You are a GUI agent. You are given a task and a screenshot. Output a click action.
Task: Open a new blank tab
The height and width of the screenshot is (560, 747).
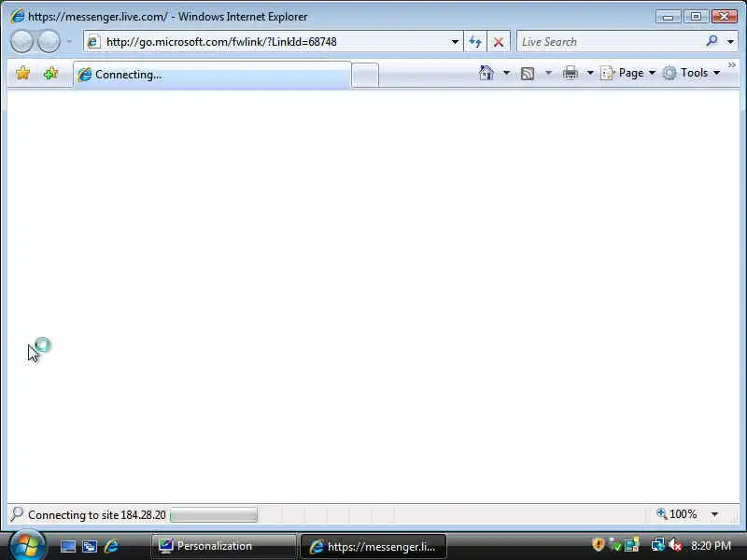[365, 76]
